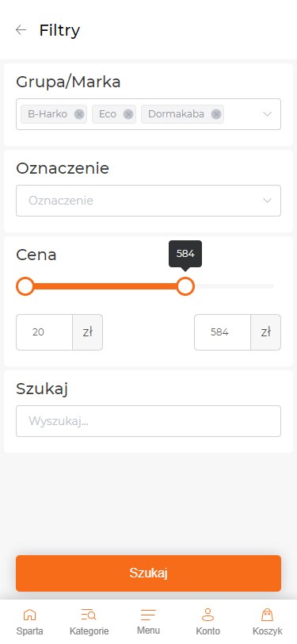
Task: Remove the Dormakaba brand tag
Action: tap(216, 114)
